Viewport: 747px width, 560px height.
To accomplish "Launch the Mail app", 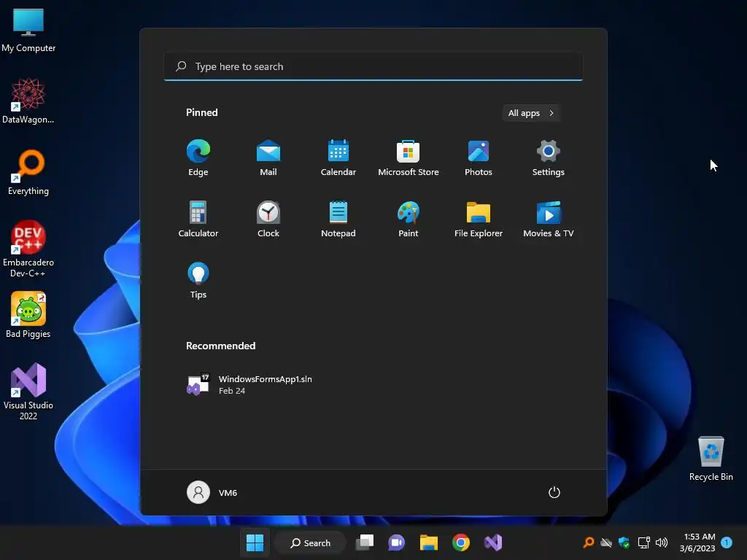I will coord(268,158).
